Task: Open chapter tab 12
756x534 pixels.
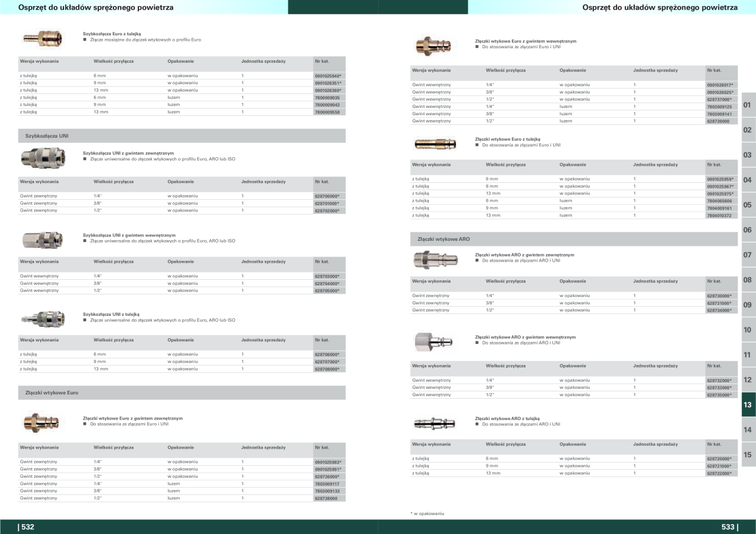Action: point(749,380)
